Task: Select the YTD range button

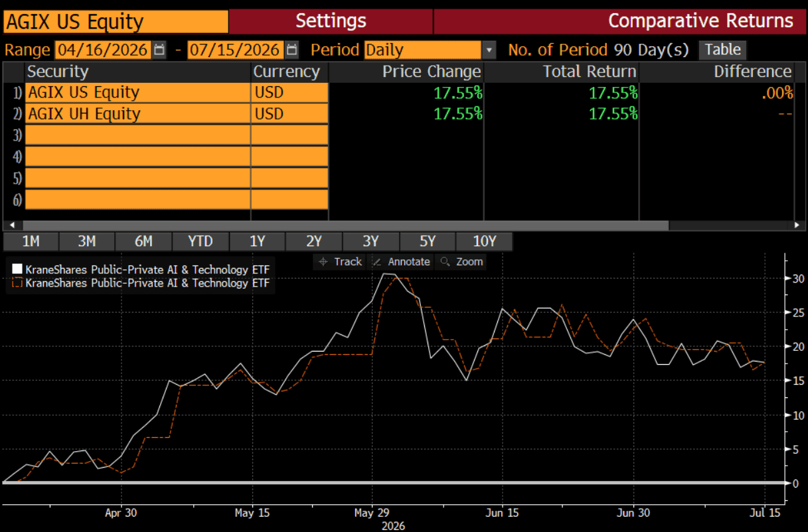Action: 200,241
